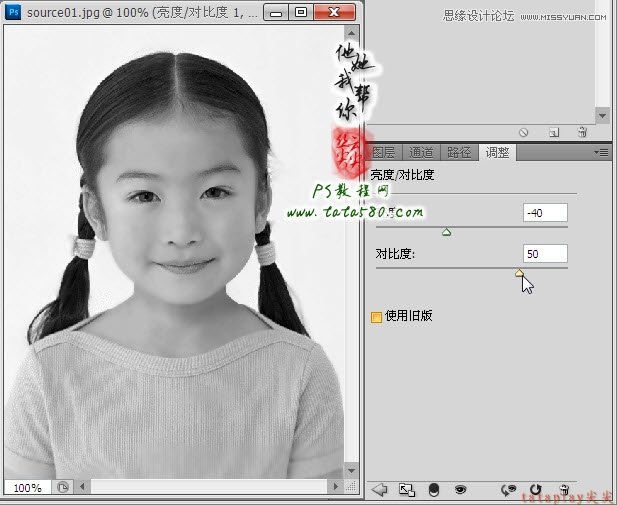Delete this adjustment layer via the trash icon

564,489
